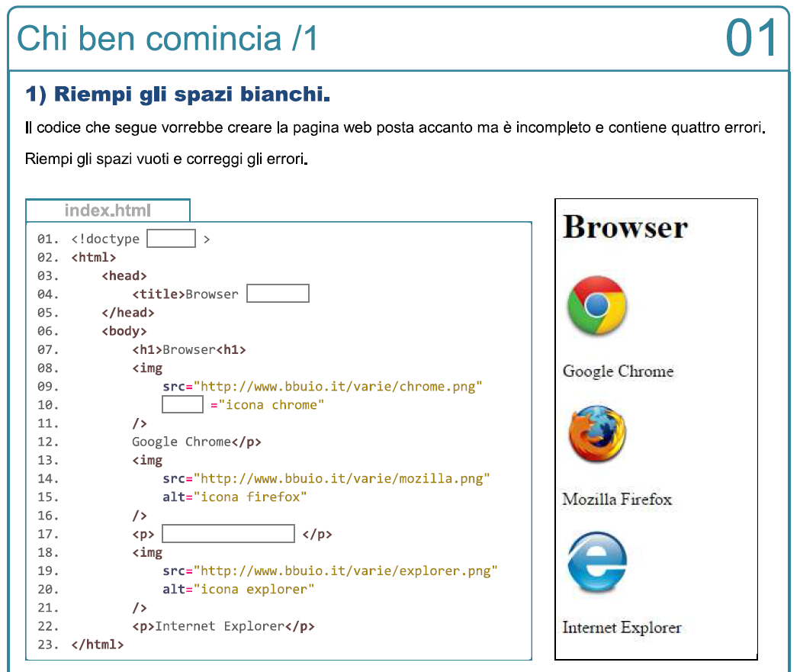
Task: Click alt="icona firefox" on line 15
Action: tap(235, 497)
